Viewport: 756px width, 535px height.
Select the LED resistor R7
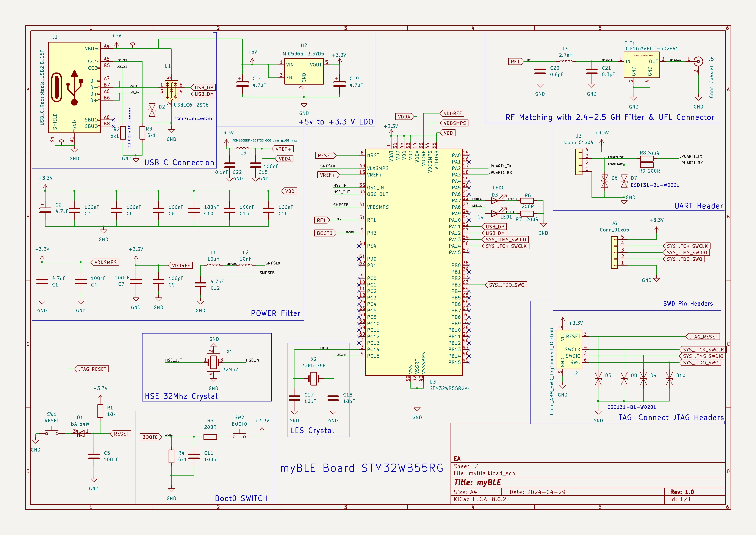[x=527, y=214]
